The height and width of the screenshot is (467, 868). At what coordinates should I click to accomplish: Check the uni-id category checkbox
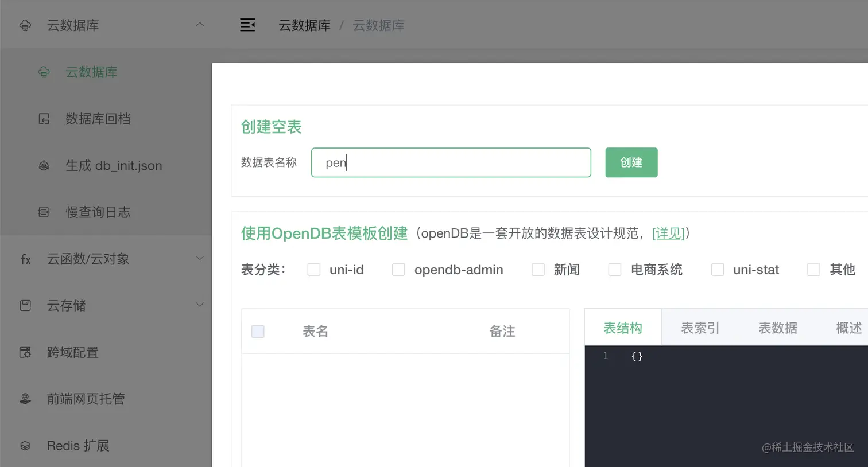[x=314, y=270]
